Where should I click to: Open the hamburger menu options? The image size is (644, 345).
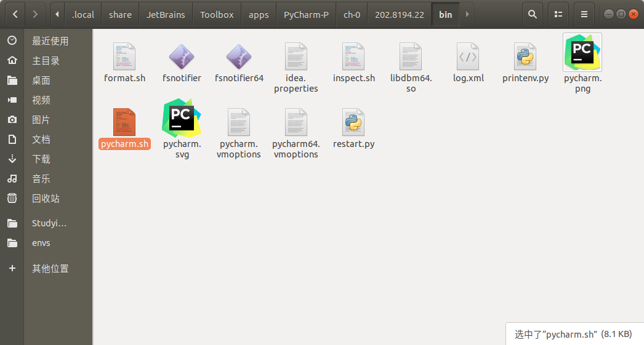click(584, 14)
